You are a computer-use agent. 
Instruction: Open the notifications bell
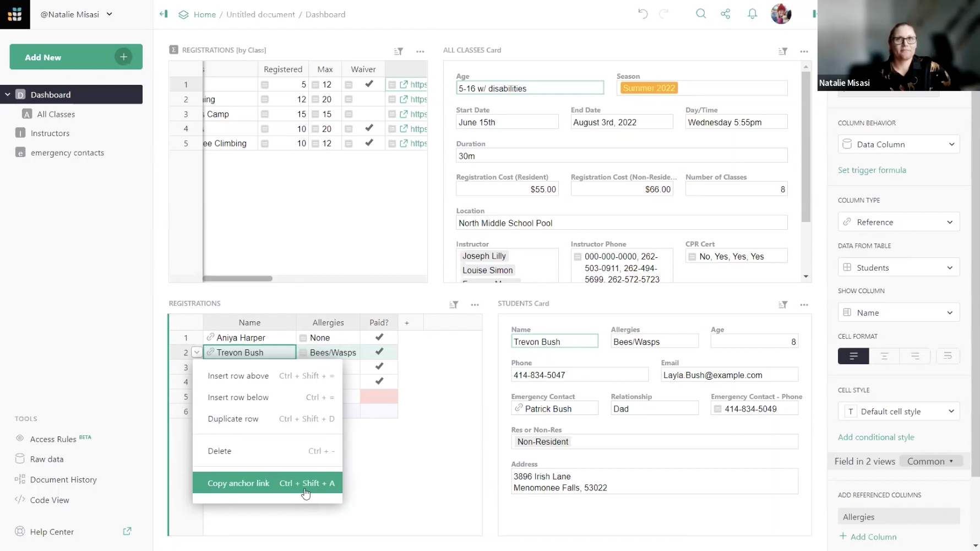coord(752,14)
